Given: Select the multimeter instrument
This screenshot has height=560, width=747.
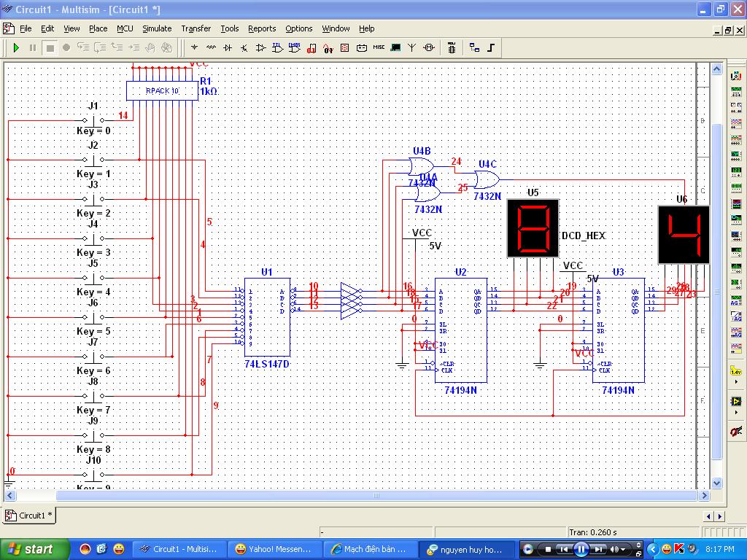Looking at the screenshot, I should pyautogui.click(x=736, y=77).
